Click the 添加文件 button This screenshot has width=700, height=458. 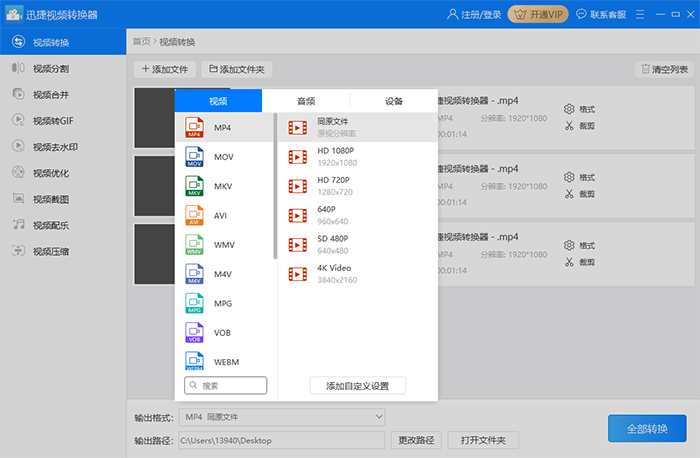coord(165,69)
